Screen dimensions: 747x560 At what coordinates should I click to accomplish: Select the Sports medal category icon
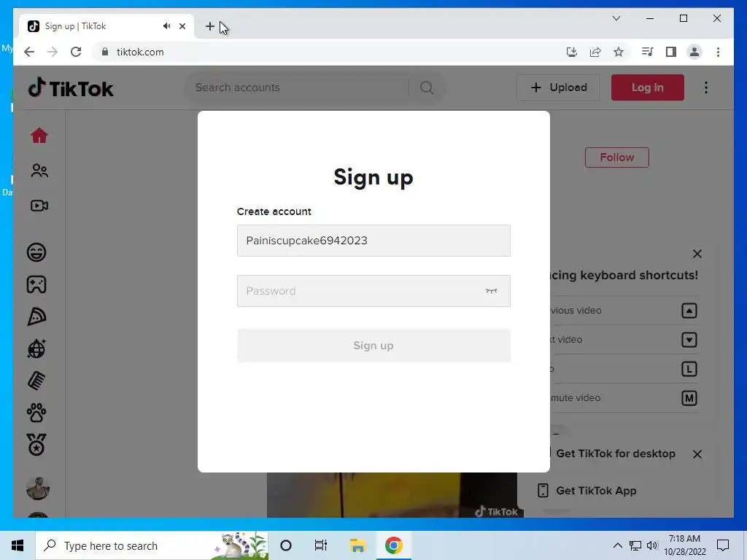pyautogui.click(x=36, y=445)
